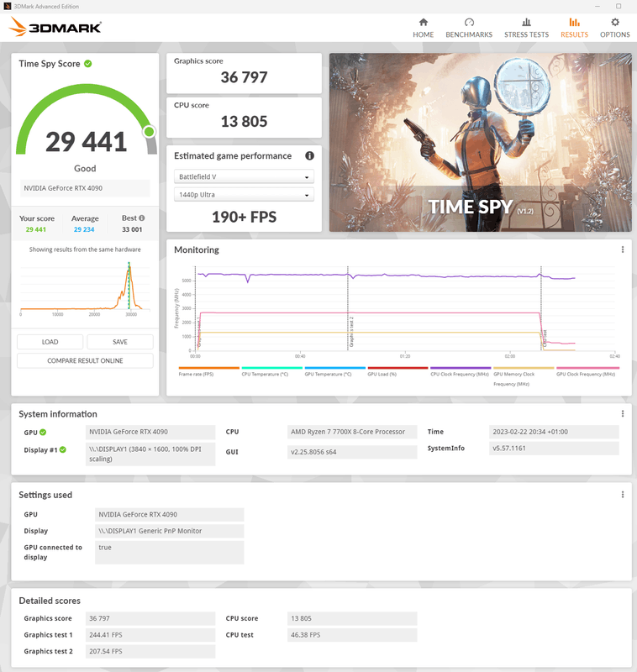637x672 pixels.
Task: Open Settings used three-dot menu
Action: 623,495
